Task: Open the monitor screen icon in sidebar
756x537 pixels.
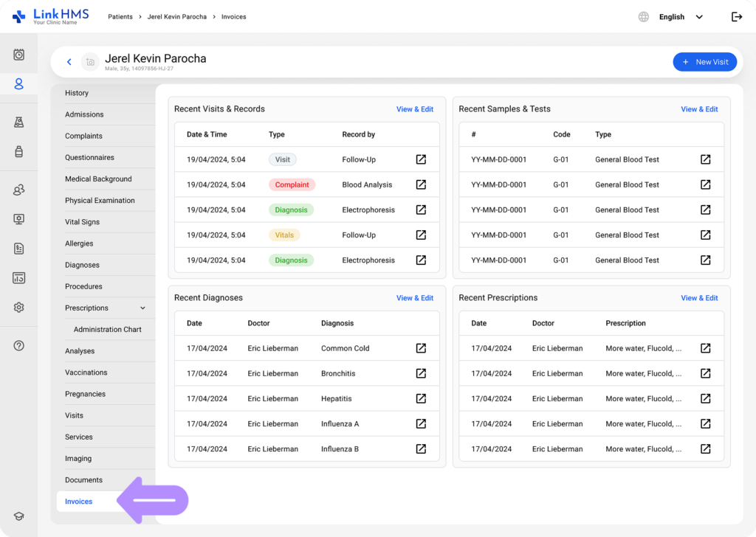Action: click(x=18, y=220)
